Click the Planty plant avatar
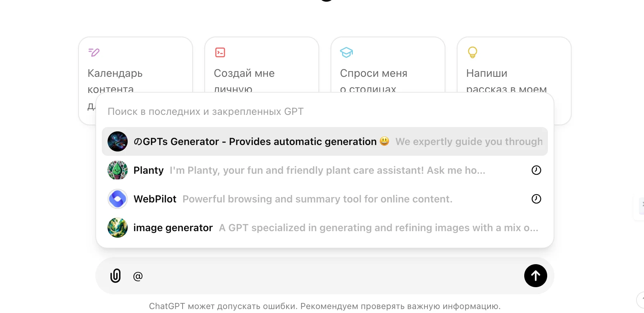Image resolution: width=644 pixels, height=313 pixels. [x=118, y=170]
